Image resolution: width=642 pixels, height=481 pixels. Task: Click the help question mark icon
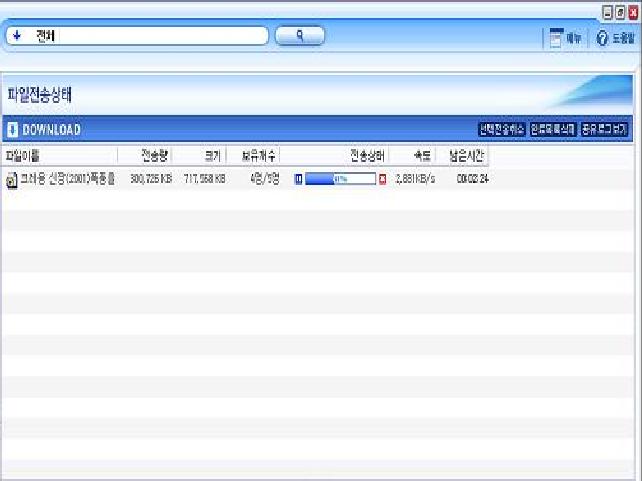[x=602, y=38]
